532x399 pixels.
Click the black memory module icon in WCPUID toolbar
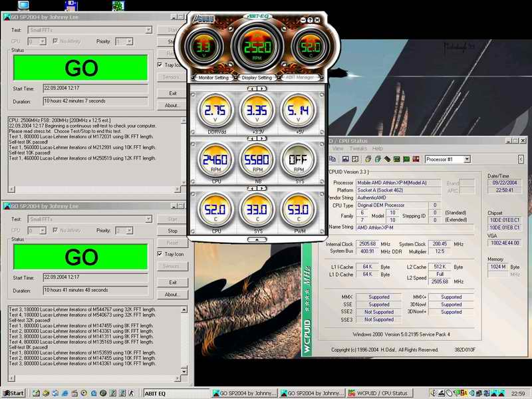tap(387, 159)
